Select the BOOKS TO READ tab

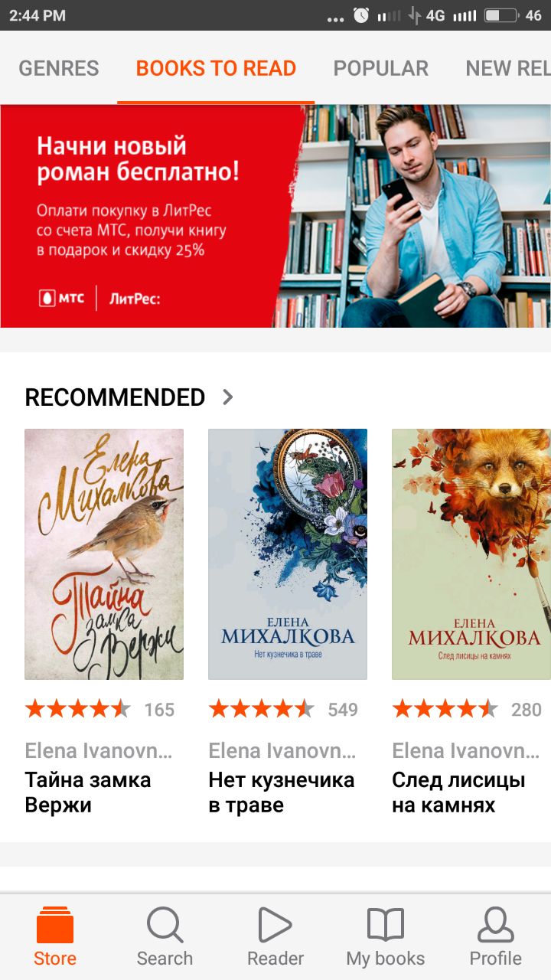click(216, 68)
